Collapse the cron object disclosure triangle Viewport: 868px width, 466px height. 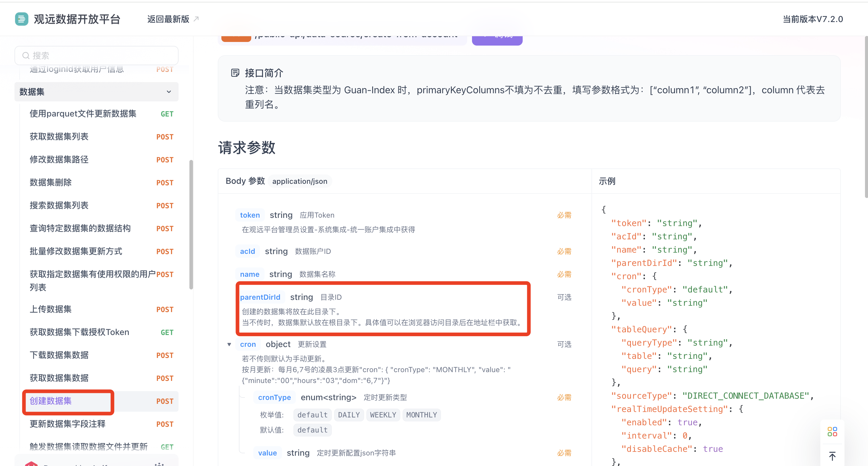coord(229,344)
